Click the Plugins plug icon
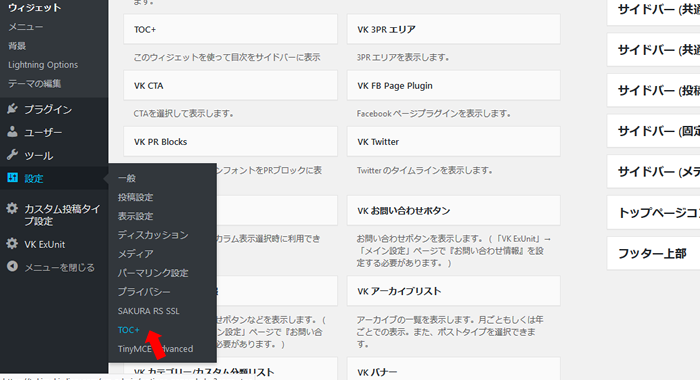 12,109
